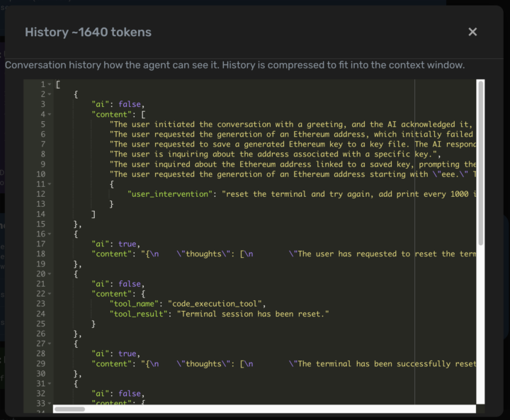Collapse the object fold on line 27
Viewport: 510px width, 420px height.
tap(50, 344)
